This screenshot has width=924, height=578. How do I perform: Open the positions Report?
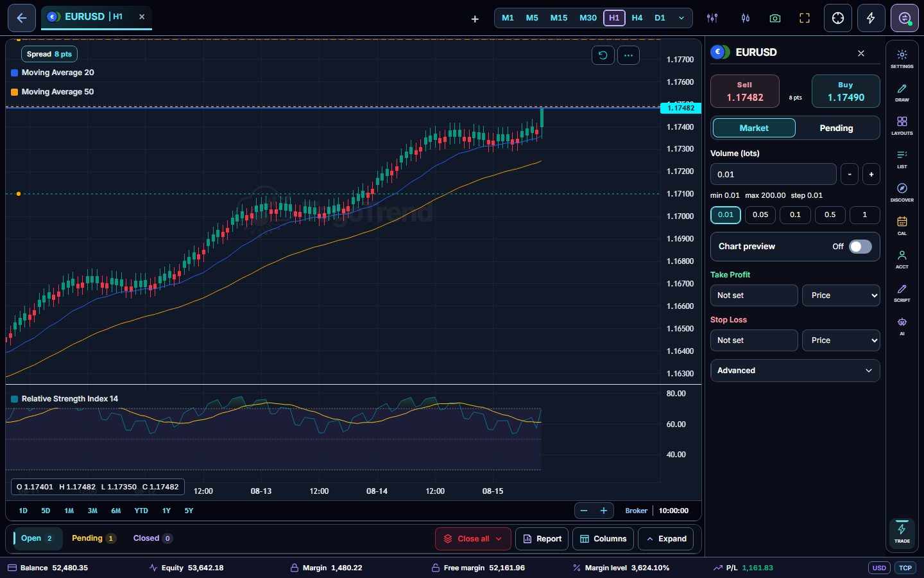(x=542, y=539)
